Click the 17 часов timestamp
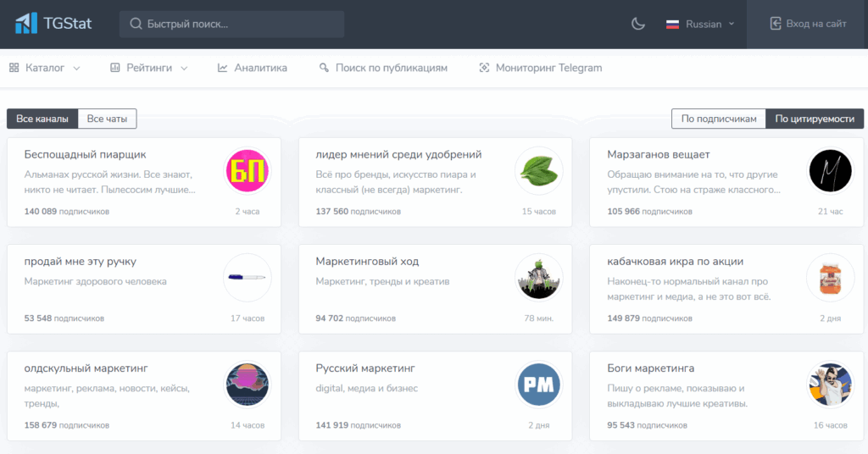Viewport: 868px width, 454px height. (x=248, y=318)
